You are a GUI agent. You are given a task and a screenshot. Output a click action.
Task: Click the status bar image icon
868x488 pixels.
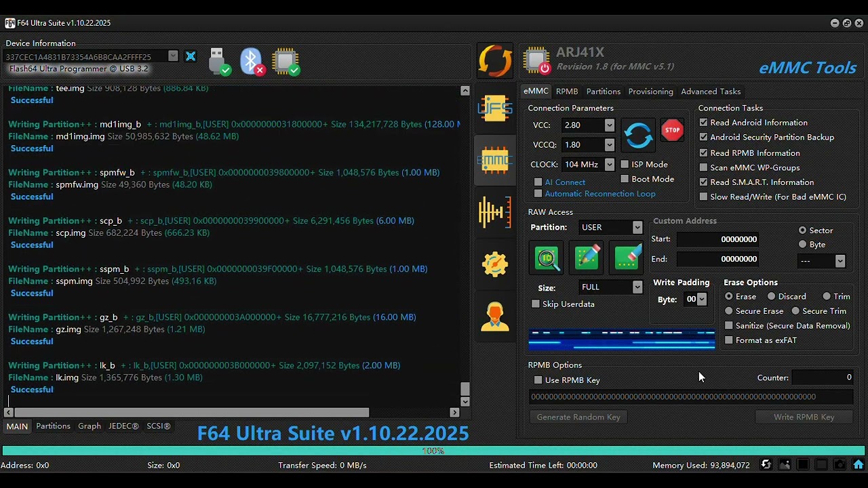[x=785, y=465]
